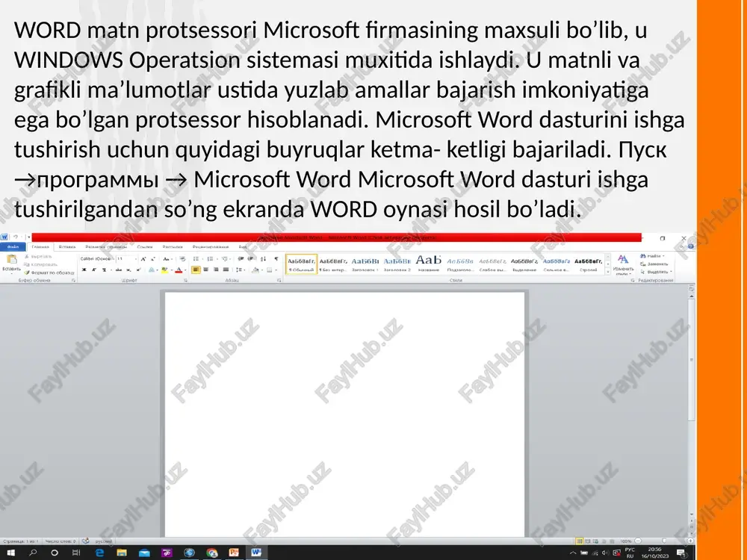This screenshot has width=747, height=560.
Task: Click the numbered list icon
Action: [210, 259]
